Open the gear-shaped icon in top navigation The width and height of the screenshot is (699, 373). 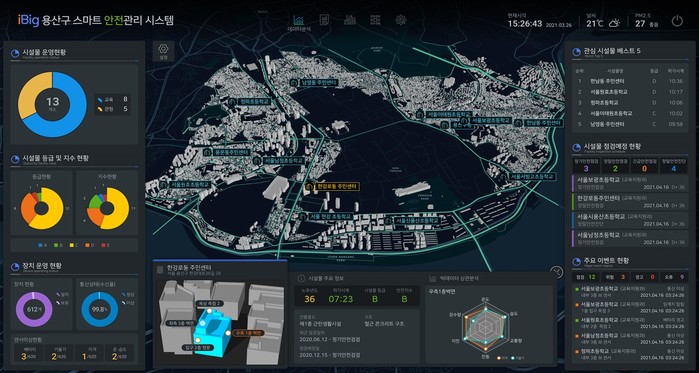click(401, 20)
